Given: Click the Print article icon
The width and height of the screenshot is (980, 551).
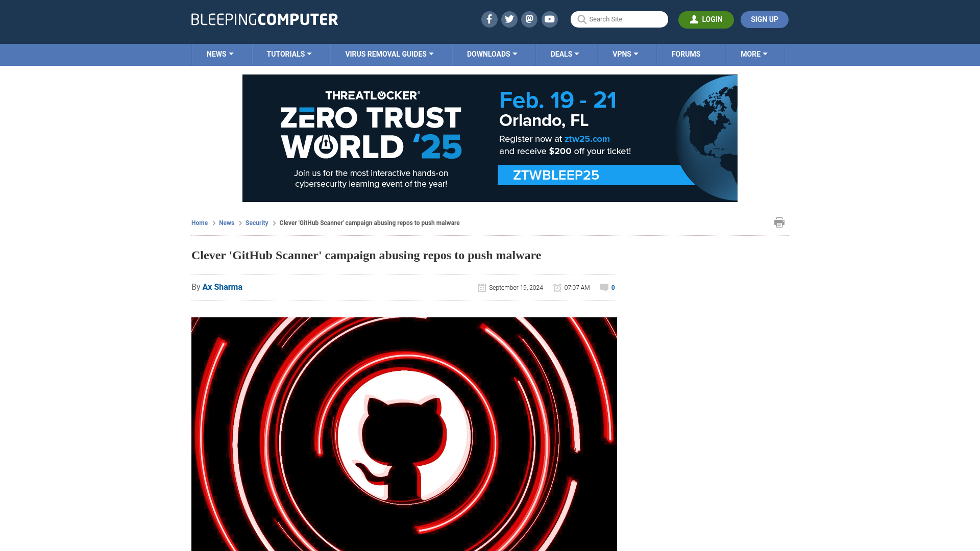Looking at the screenshot, I should (x=779, y=222).
